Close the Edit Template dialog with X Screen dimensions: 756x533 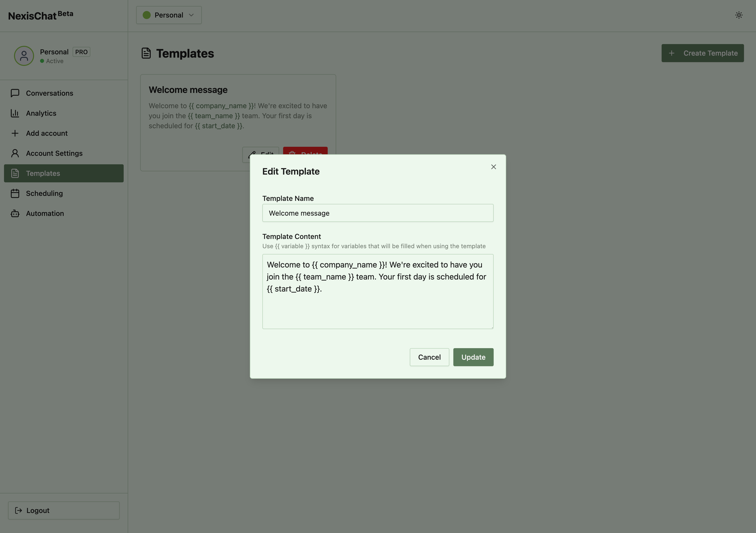(x=493, y=167)
